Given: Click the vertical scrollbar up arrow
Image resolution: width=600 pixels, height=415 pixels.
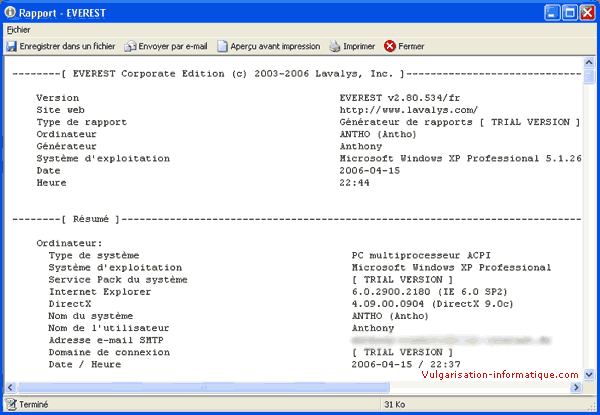Looking at the screenshot, I should click(589, 62).
